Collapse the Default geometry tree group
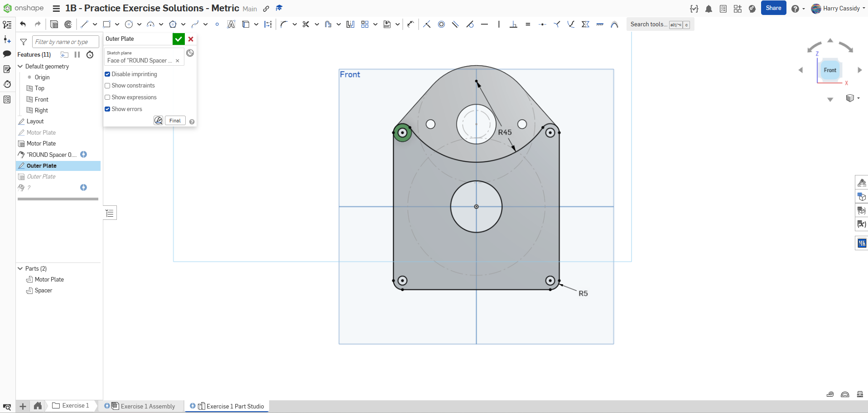Screen dimensions: 868x413 coord(20,67)
